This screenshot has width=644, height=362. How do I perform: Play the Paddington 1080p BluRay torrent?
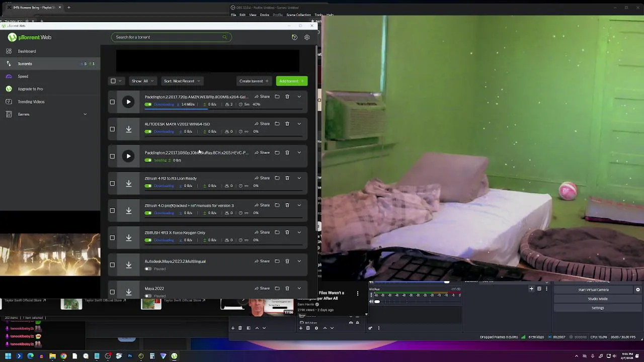(x=128, y=156)
